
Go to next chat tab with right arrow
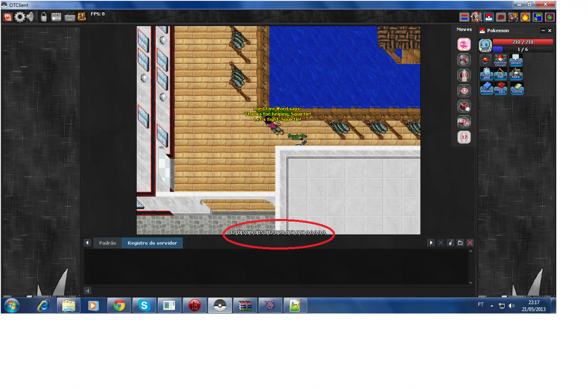click(431, 243)
